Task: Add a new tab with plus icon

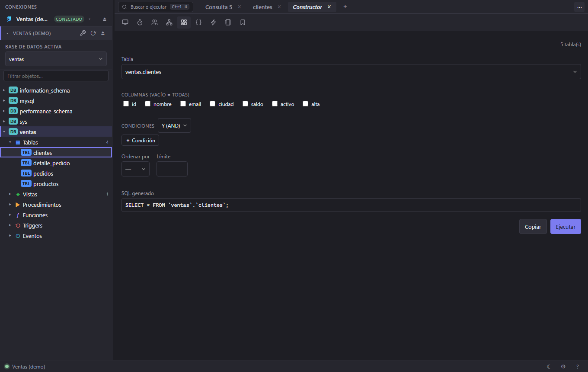Action: 345,7
